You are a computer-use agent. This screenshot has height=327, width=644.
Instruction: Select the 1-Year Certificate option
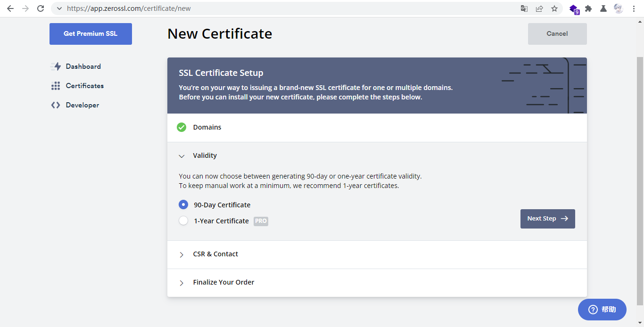183,221
